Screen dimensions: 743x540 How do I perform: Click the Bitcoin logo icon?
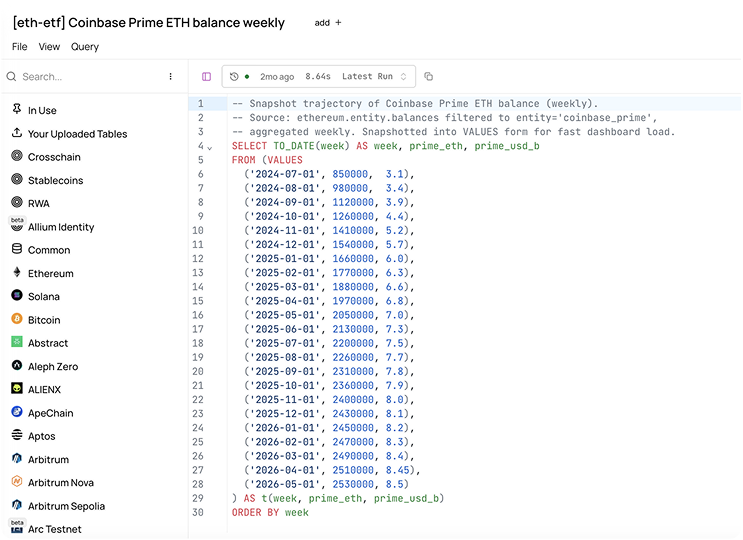17,319
